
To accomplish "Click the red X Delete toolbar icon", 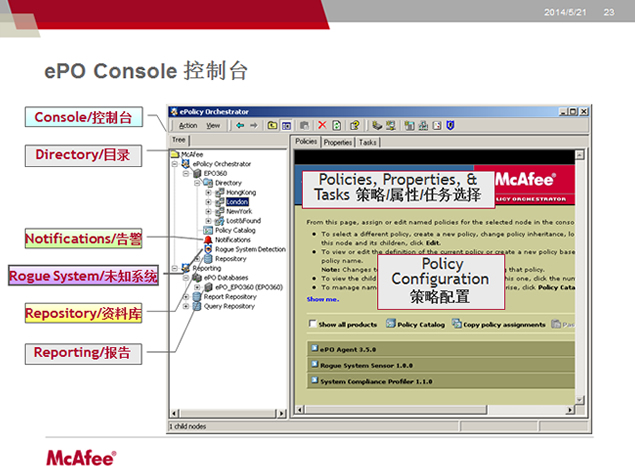I will point(322,125).
